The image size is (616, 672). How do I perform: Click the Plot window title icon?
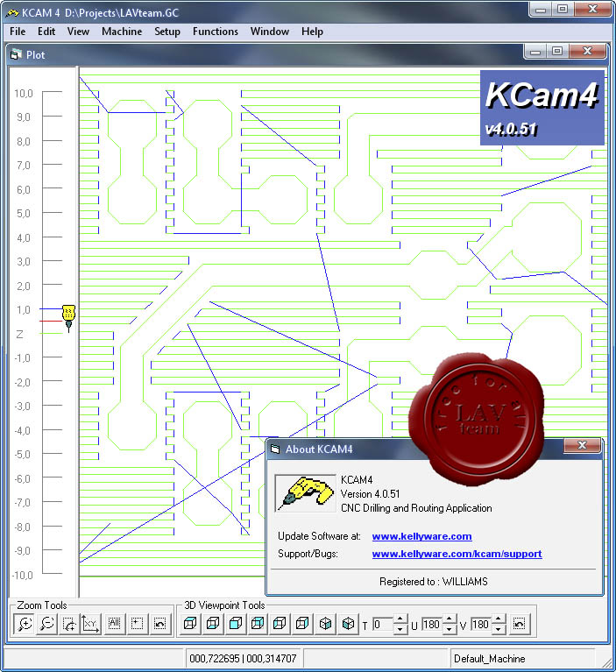(16, 55)
